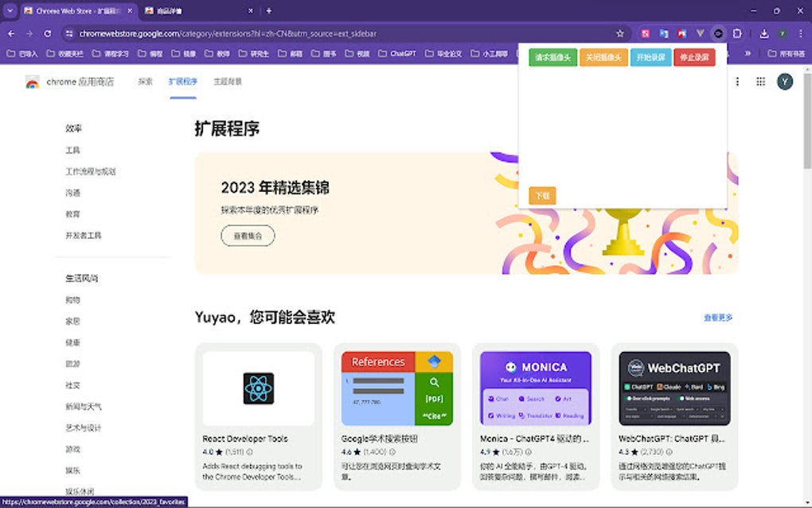Go forward in browser history
The width and height of the screenshot is (812, 508).
coord(29,33)
